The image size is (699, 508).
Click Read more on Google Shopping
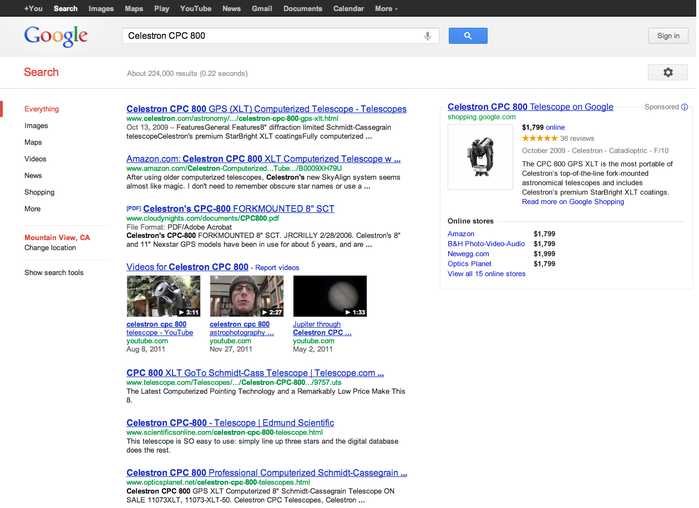pyautogui.click(x=573, y=202)
